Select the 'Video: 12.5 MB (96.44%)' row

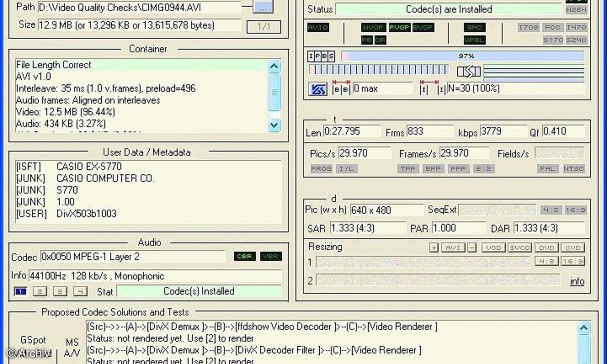pyautogui.click(x=141, y=112)
